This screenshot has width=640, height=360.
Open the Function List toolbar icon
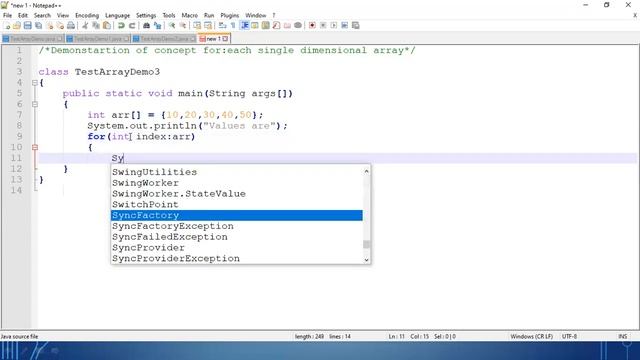[276, 25]
